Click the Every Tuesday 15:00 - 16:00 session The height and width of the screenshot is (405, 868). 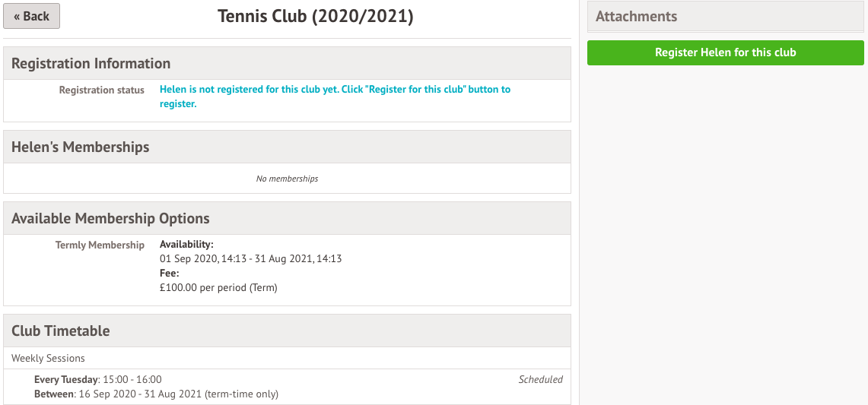pos(97,379)
